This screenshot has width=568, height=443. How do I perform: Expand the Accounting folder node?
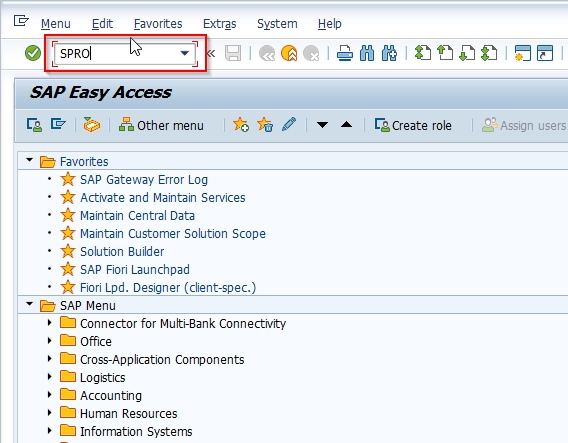point(50,394)
